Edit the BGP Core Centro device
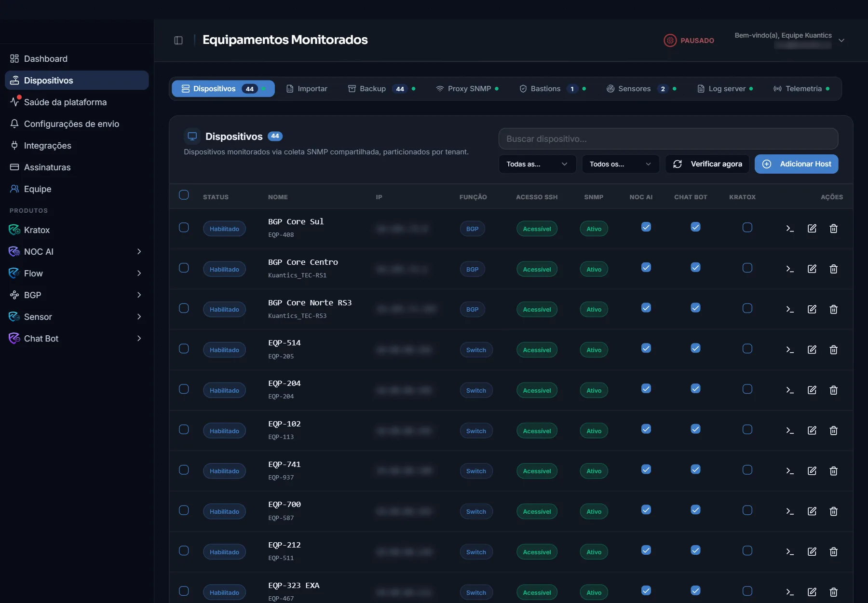The image size is (868, 603). coord(812,269)
